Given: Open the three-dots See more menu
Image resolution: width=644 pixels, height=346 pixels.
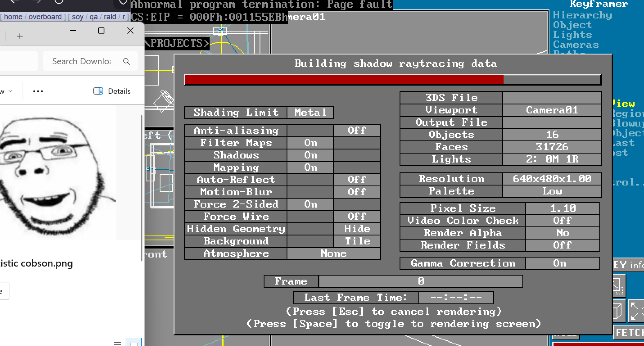Looking at the screenshot, I should [38, 91].
